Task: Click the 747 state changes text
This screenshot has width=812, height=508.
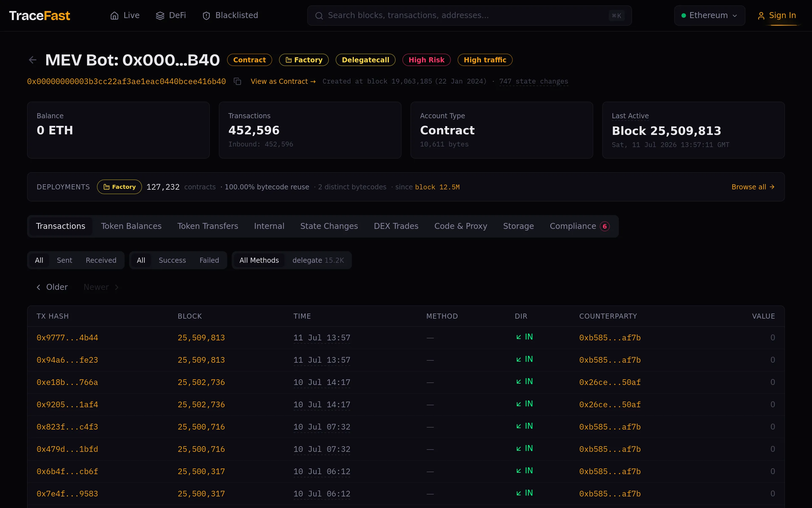Action: [533, 81]
